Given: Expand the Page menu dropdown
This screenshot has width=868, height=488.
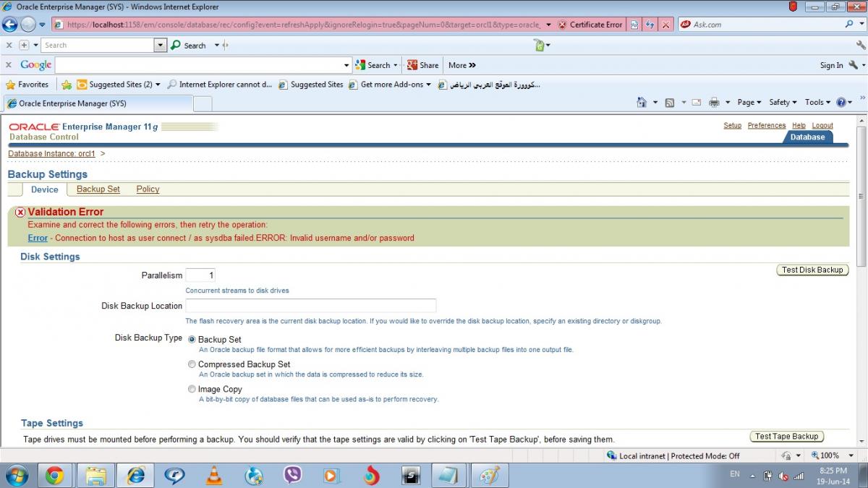Looking at the screenshot, I should pos(749,103).
